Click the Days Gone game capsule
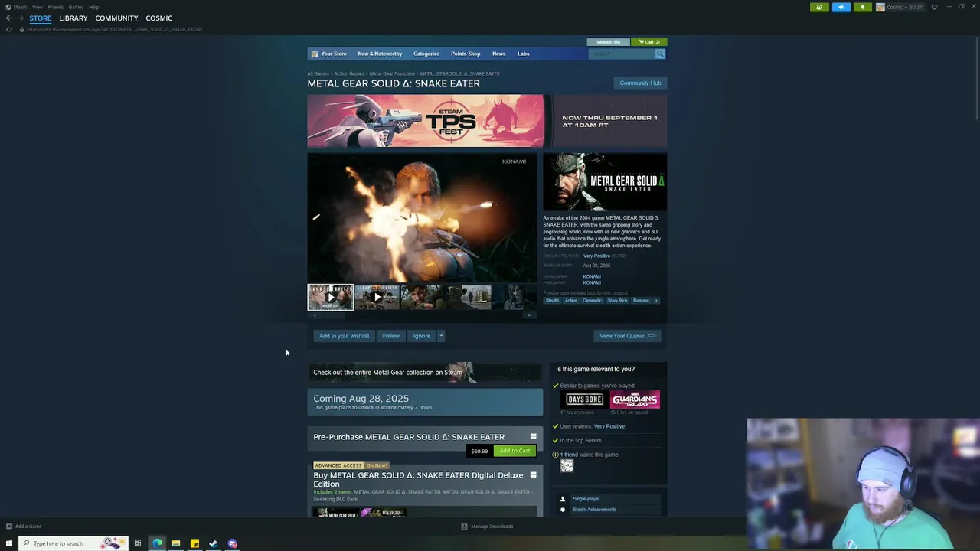 (584, 399)
